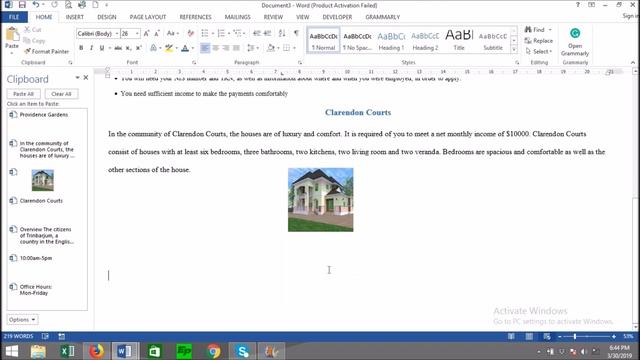Toggle Superscript formatting
This screenshot has height=360, width=640.
(139, 48)
